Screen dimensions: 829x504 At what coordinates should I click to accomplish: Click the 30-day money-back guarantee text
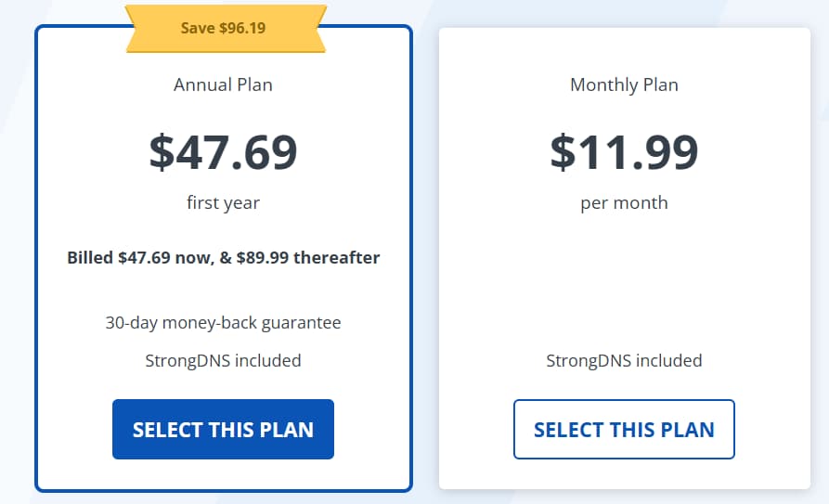coord(223,323)
